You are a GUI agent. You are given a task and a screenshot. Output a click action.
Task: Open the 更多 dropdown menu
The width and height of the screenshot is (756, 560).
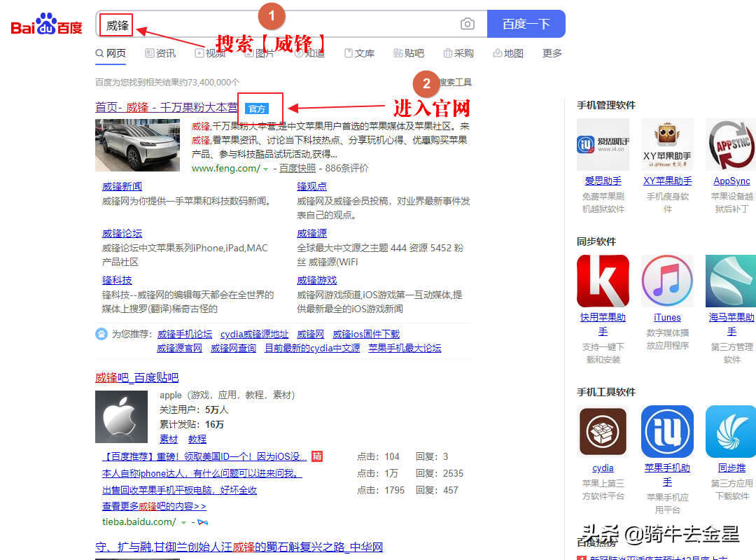click(x=552, y=52)
